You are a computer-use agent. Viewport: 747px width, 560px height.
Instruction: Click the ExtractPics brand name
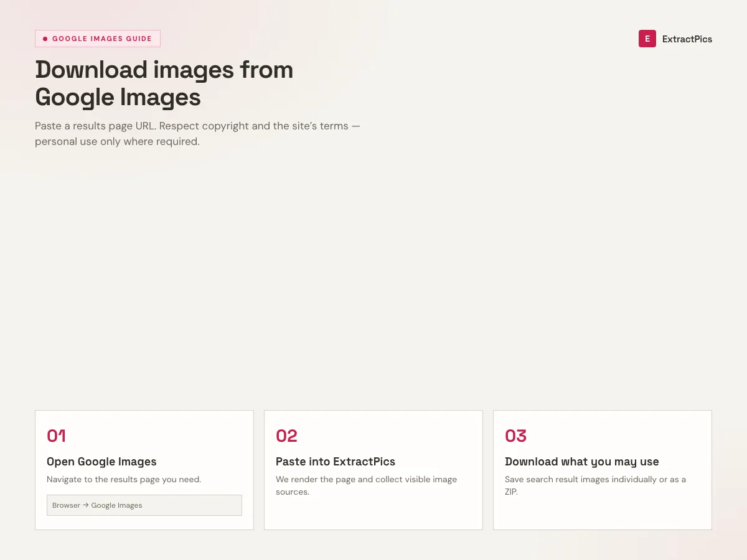(687, 39)
